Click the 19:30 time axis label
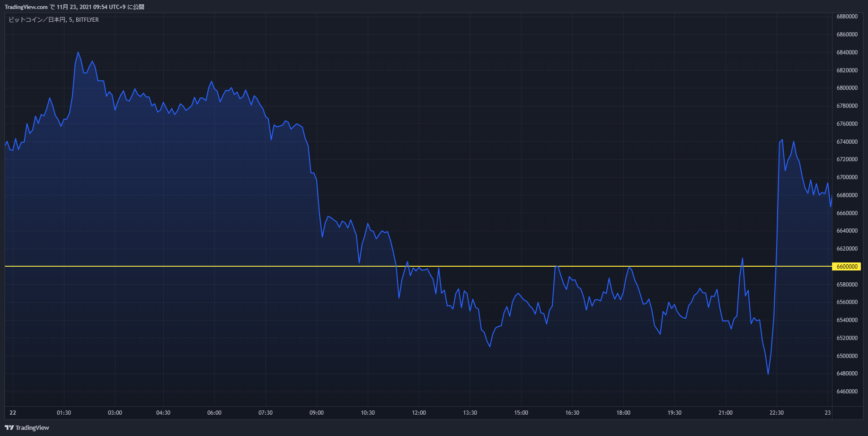The image size is (868, 436). [674, 413]
